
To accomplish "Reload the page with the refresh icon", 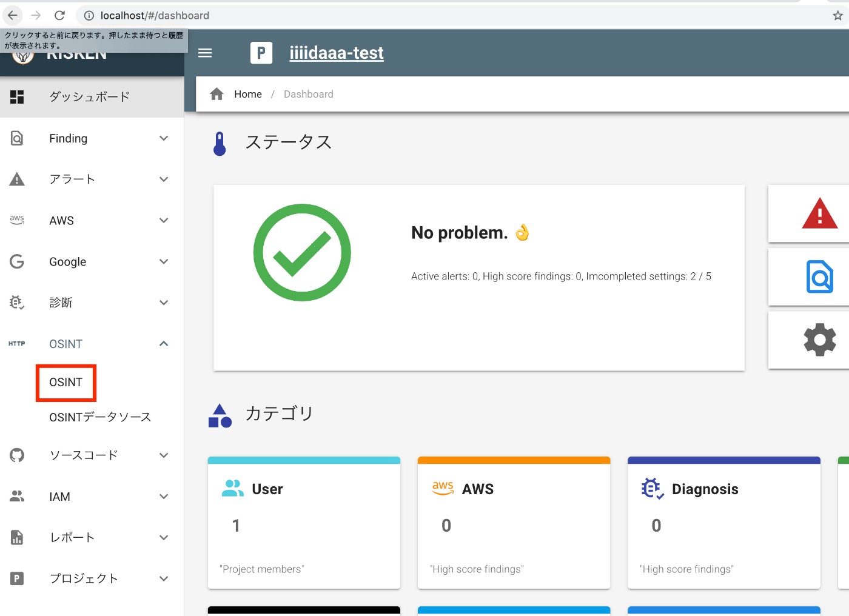I will pos(59,15).
